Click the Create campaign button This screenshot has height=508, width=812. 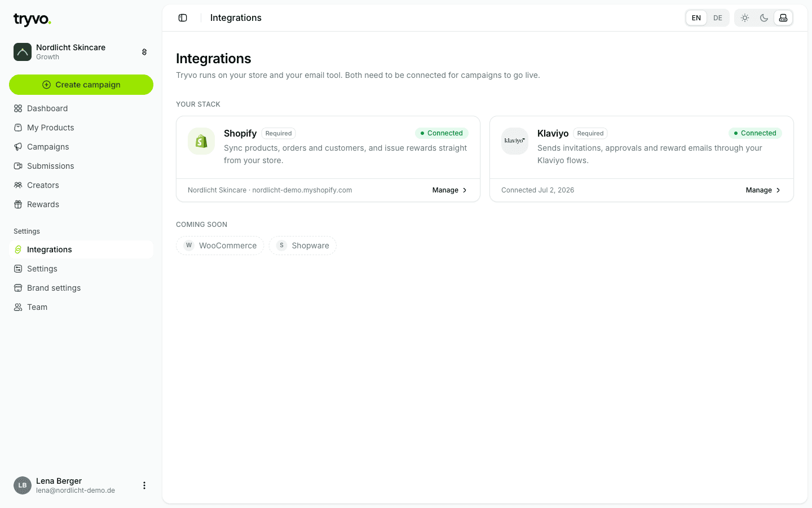(81, 85)
